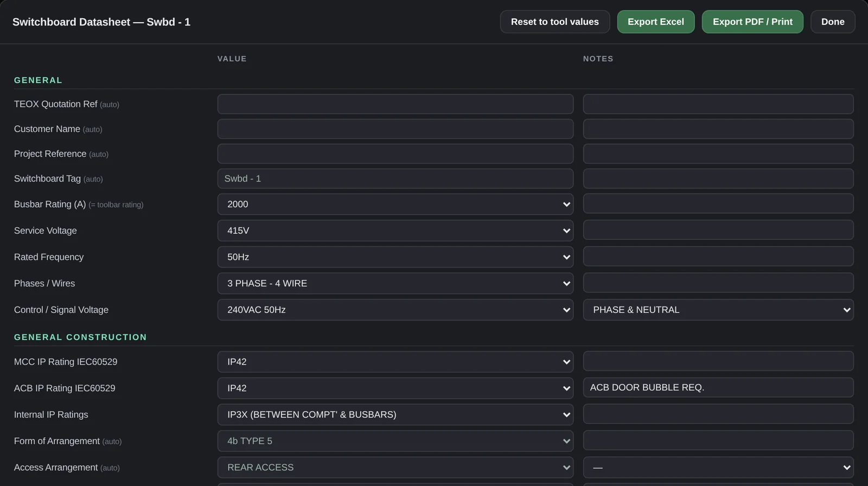This screenshot has height=486, width=868.
Task: Click Reset to tool values button
Action: tap(554, 22)
